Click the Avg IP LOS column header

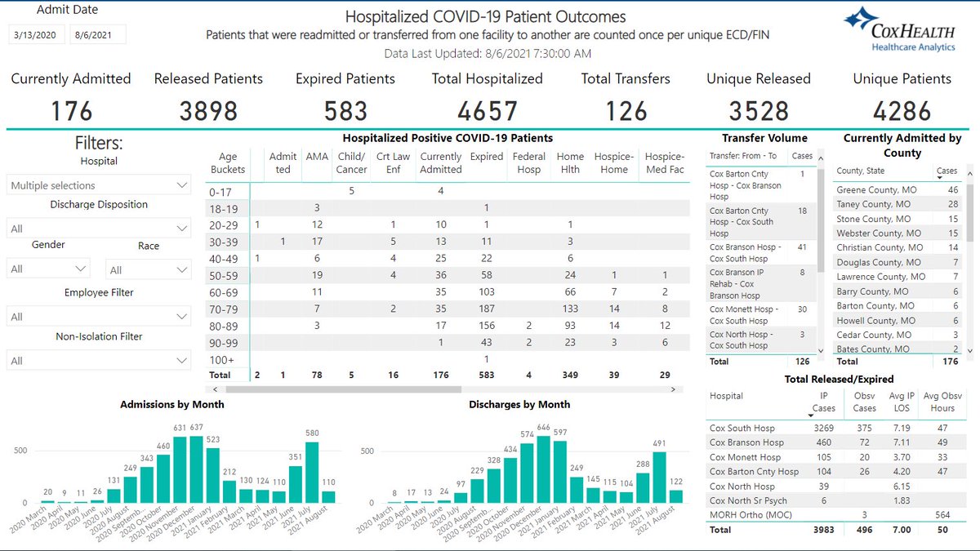[x=902, y=402]
